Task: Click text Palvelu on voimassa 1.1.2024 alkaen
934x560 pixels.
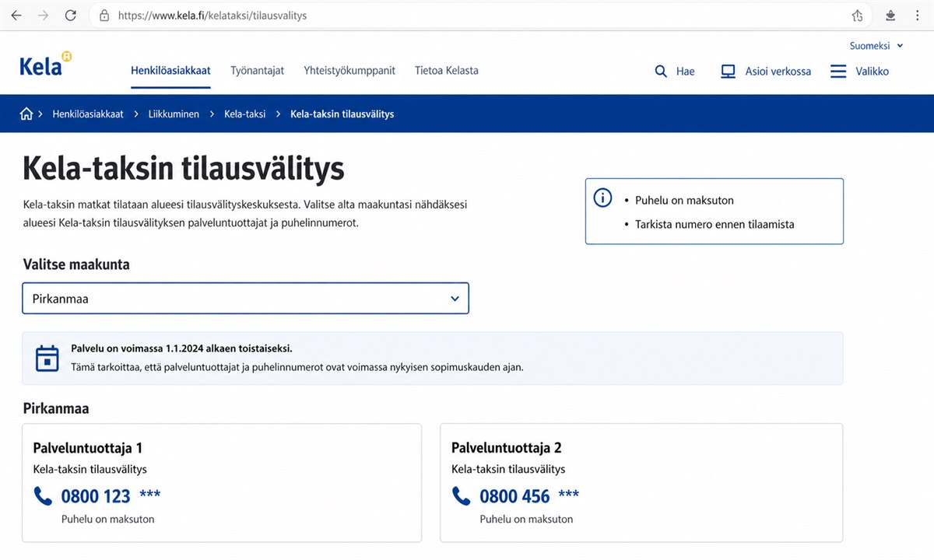Action: click(x=182, y=348)
